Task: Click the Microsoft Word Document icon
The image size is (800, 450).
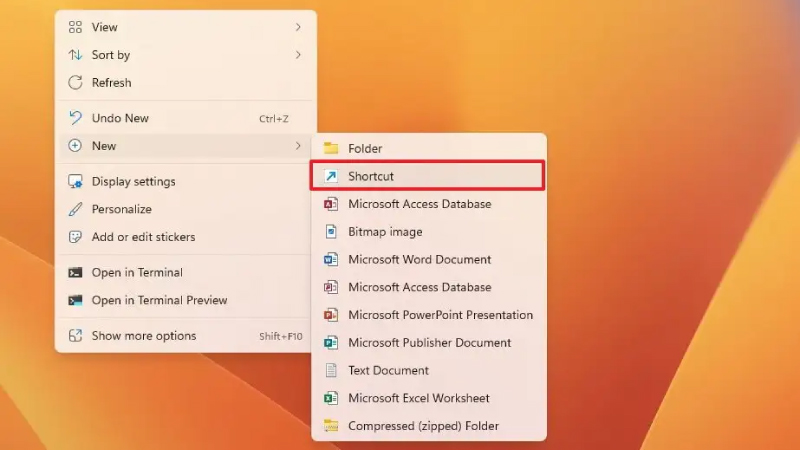Action: [x=331, y=259]
